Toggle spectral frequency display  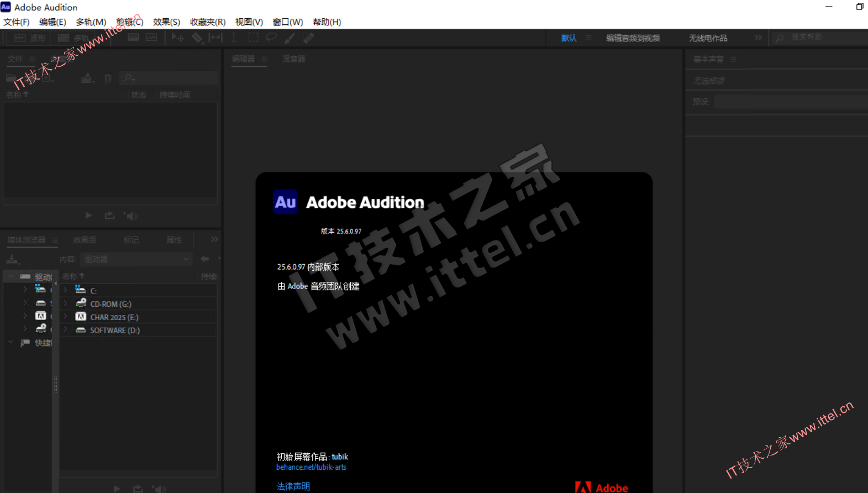(133, 38)
